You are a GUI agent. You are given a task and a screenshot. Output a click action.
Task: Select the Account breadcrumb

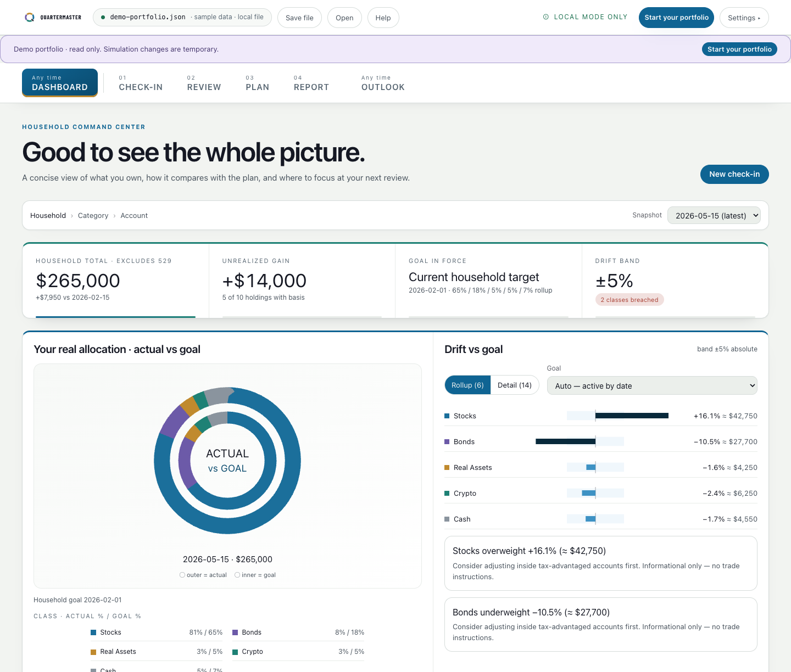pos(134,216)
